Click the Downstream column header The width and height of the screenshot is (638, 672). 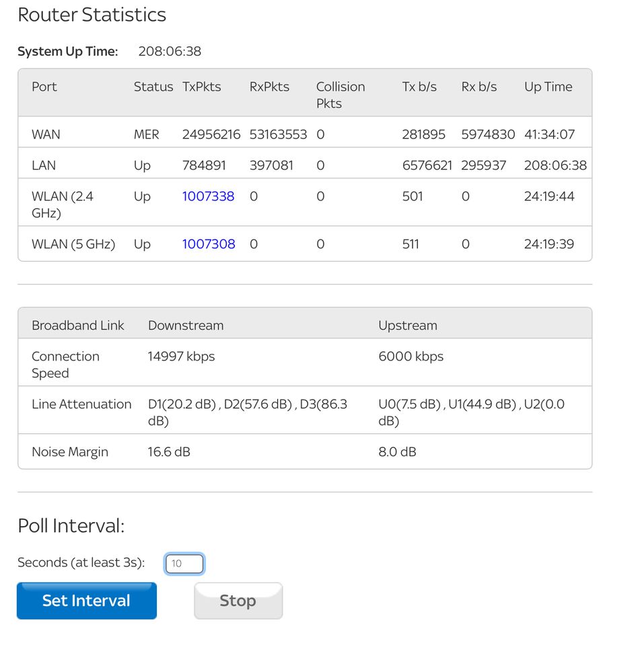(x=185, y=326)
